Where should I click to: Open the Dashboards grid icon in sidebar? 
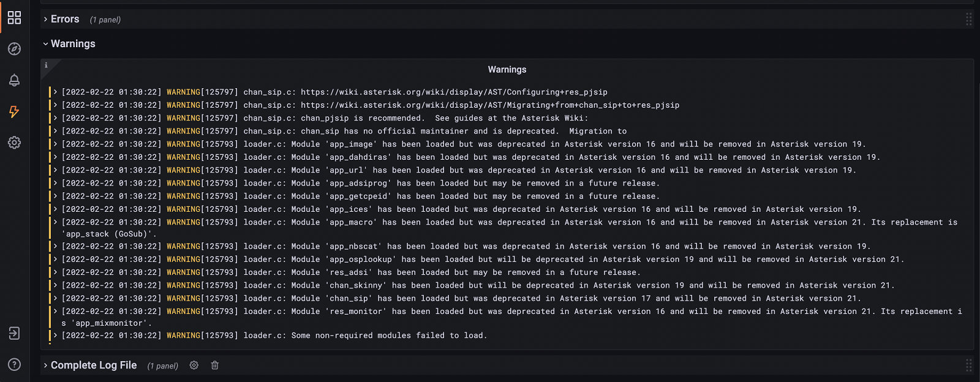tap(14, 18)
